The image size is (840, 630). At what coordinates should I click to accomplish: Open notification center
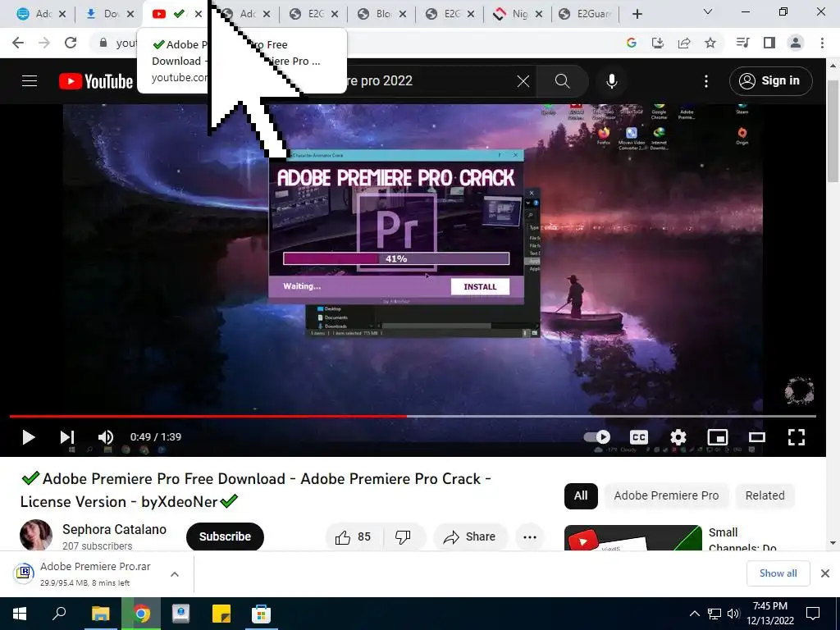(813, 614)
